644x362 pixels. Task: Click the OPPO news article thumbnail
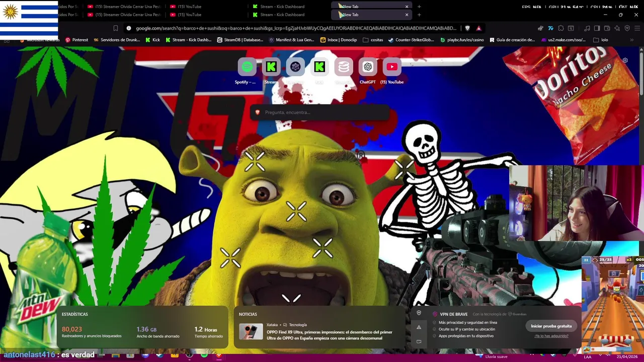[x=251, y=332]
